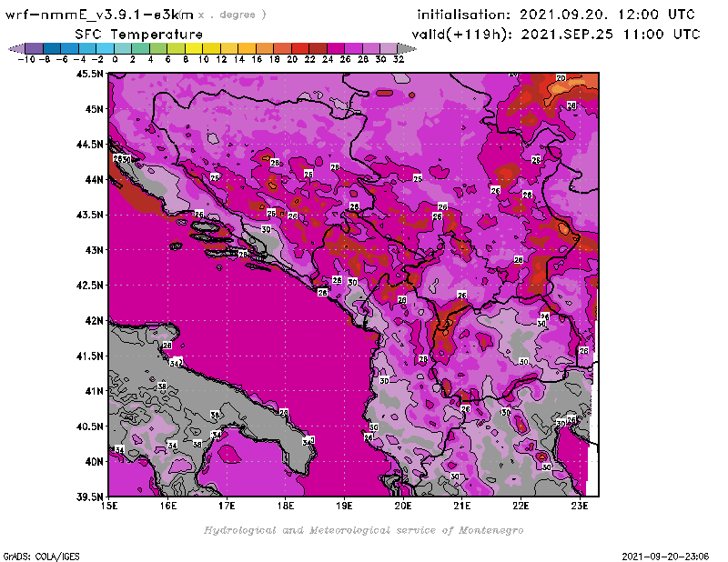Pick the legend swatch between 20 and 22

coord(300,48)
